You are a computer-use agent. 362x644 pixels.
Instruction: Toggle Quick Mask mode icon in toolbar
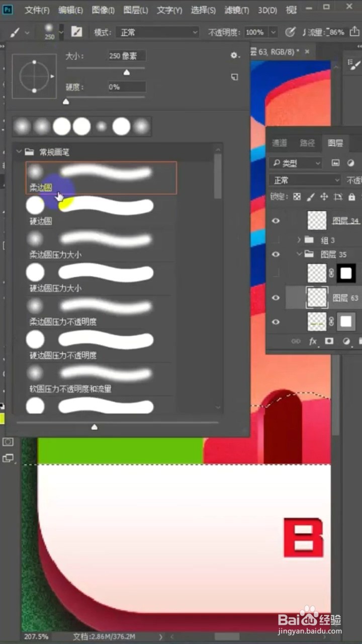[8, 442]
